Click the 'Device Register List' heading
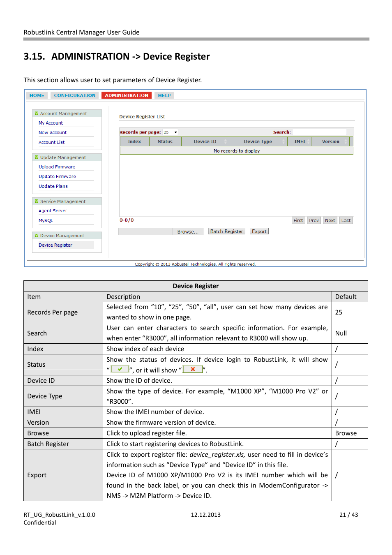This screenshot has height=555, width=392. click(142, 117)
